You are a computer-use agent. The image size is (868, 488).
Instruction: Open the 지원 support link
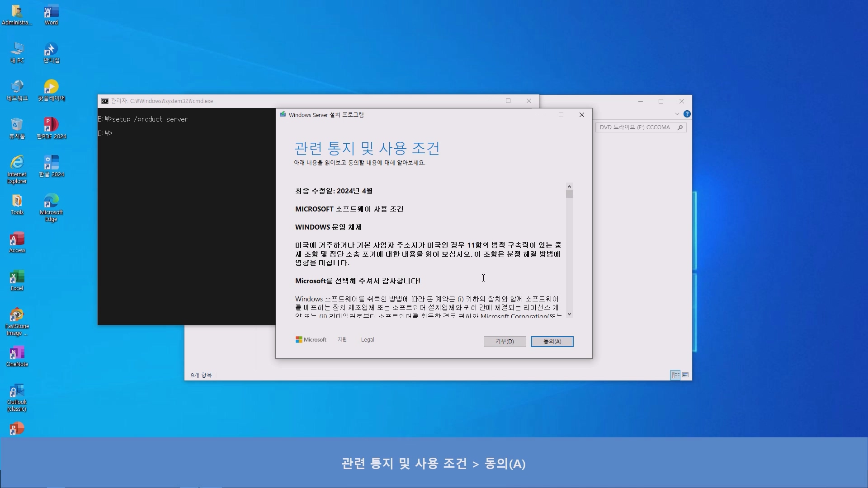click(342, 339)
